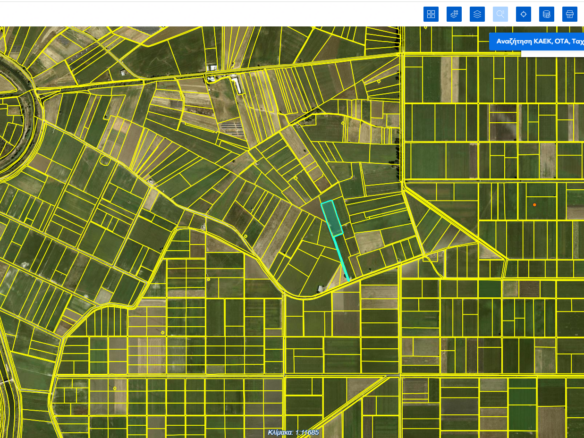Toggle the highlighted search magnifier tool
584x438 pixels.
point(500,14)
